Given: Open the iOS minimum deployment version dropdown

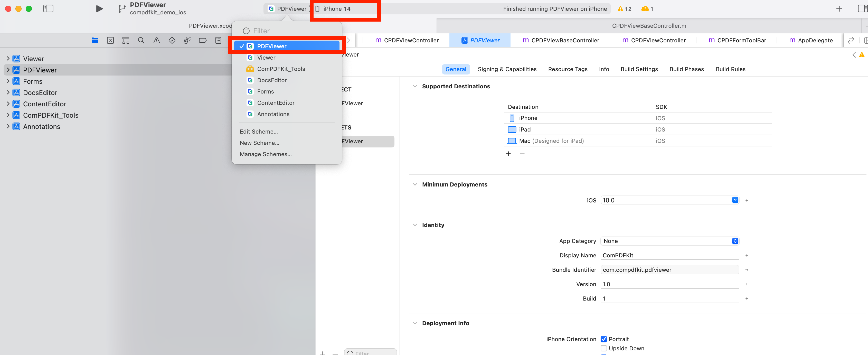Looking at the screenshot, I should (735, 200).
